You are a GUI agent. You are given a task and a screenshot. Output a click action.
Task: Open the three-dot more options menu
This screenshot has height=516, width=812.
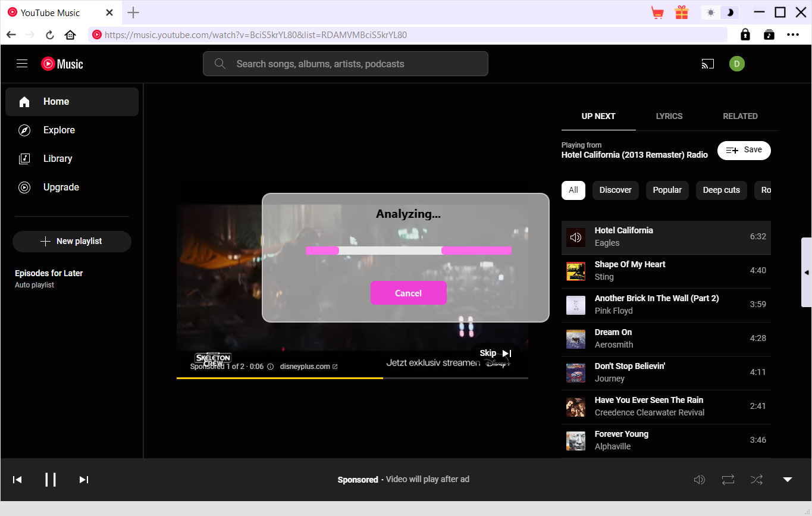click(792, 35)
